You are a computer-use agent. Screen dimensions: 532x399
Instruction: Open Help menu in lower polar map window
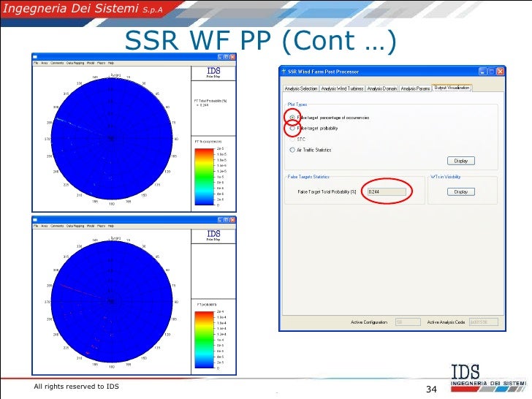tap(111, 226)
